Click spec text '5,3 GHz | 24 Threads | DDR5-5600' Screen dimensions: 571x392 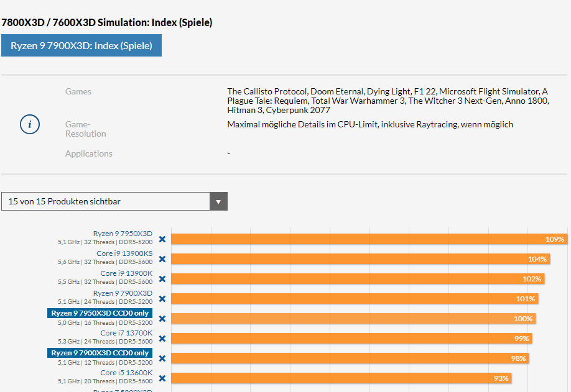click(105, 342)
